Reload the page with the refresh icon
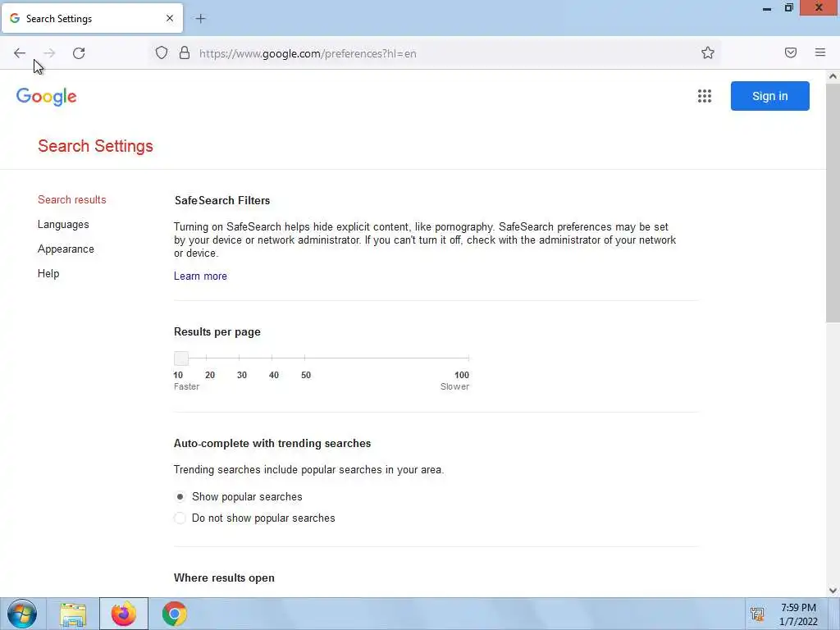 (79, 53)
